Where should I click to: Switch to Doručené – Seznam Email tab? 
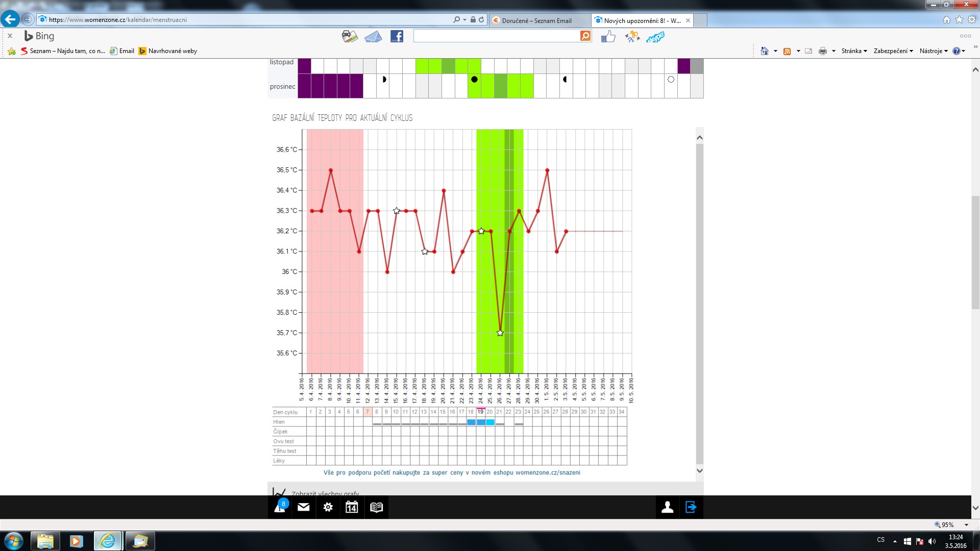[x=536, y=20]
